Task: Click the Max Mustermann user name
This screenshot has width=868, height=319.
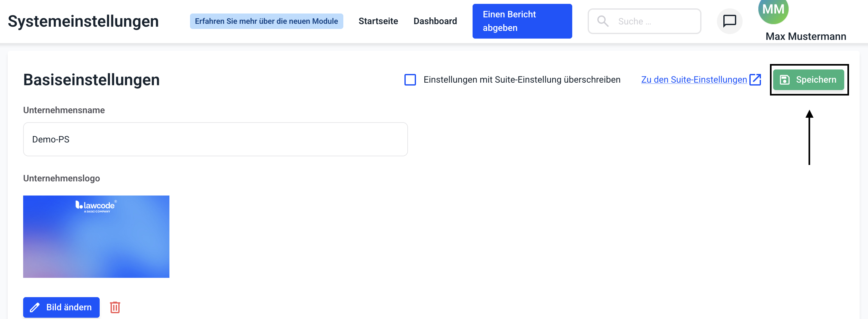Action: [x=806, y=36]
